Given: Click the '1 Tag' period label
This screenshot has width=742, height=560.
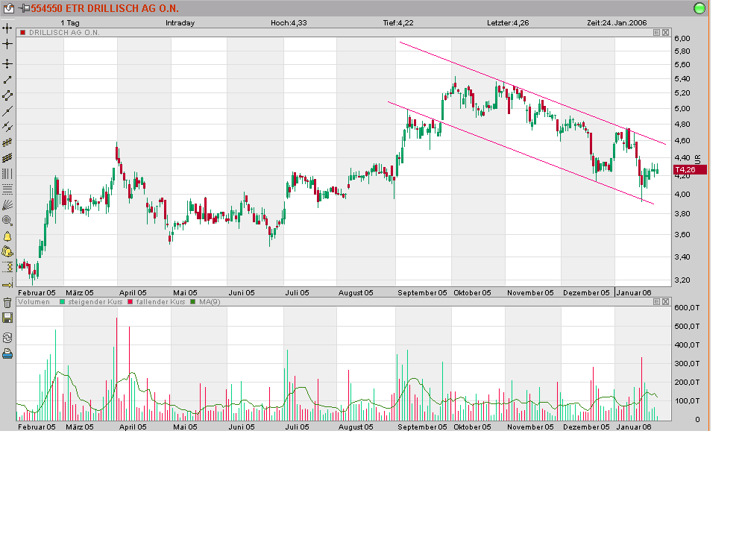Looking at the screenshot, I should click(70, 22).
